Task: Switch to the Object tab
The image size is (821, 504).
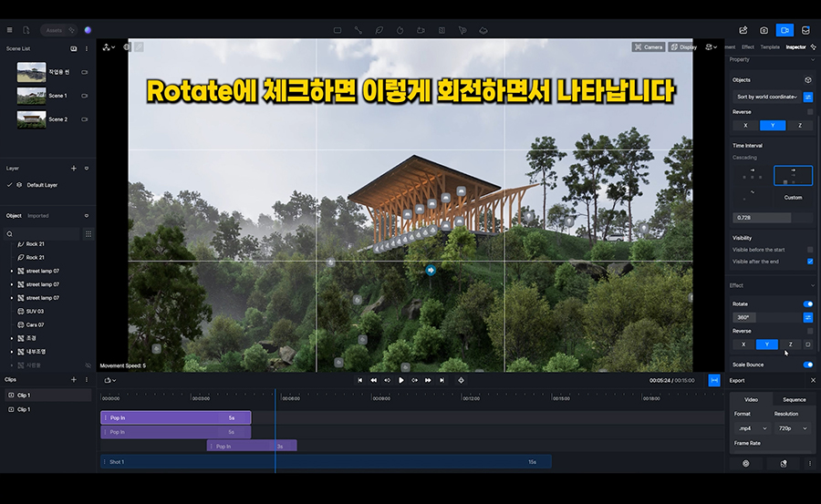Action: coord(14,216)
